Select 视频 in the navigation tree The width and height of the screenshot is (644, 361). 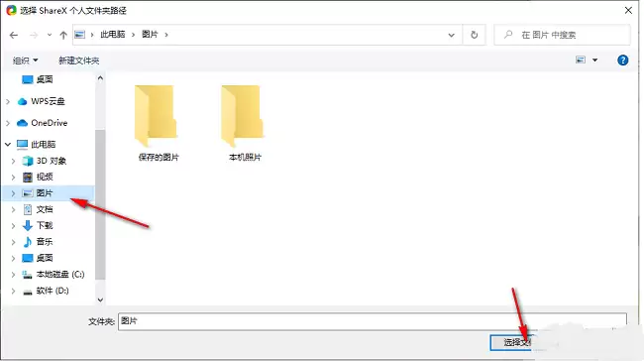click(45, 177)
